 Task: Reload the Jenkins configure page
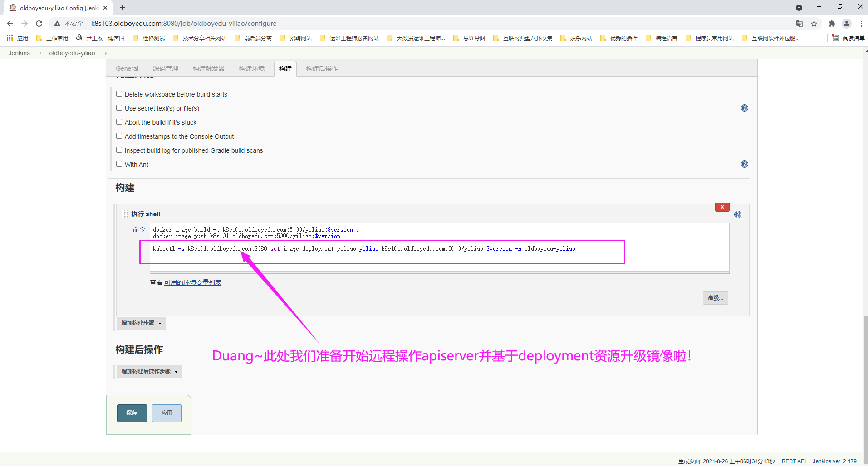tap(39, 24)
